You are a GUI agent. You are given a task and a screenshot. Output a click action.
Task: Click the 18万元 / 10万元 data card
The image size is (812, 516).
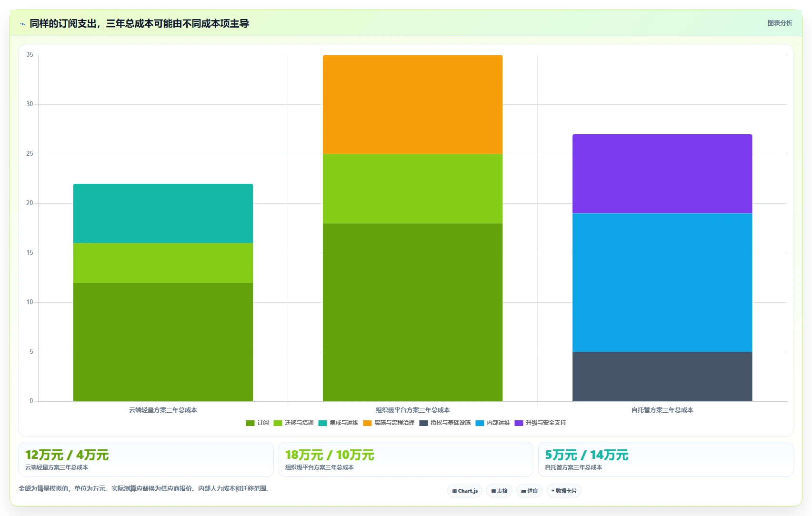click(406, 459)
